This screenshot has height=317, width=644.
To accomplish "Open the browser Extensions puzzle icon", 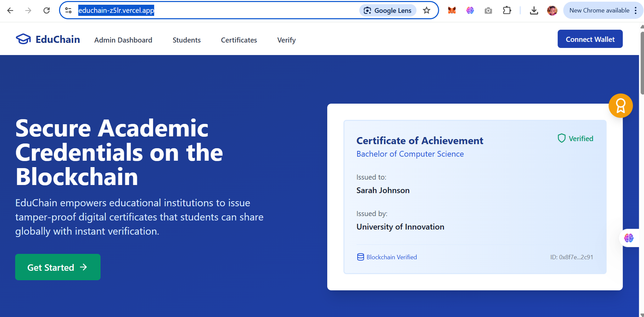I will point(507,10).
